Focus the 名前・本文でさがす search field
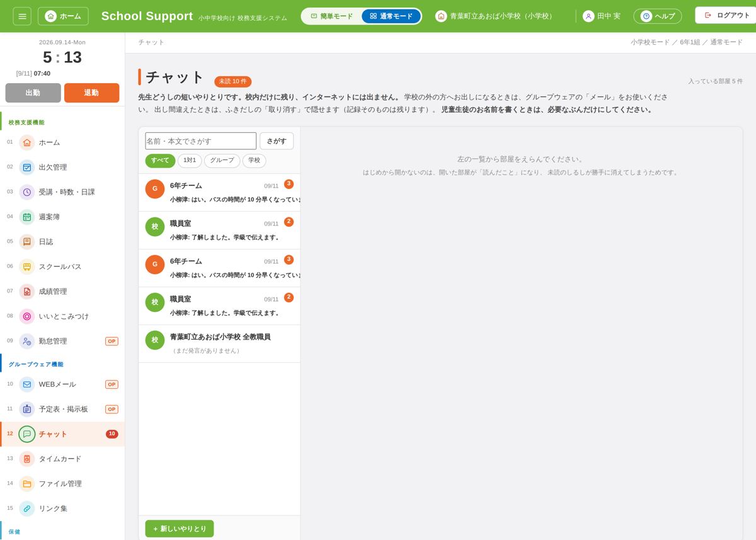 (x=201, y=141)
